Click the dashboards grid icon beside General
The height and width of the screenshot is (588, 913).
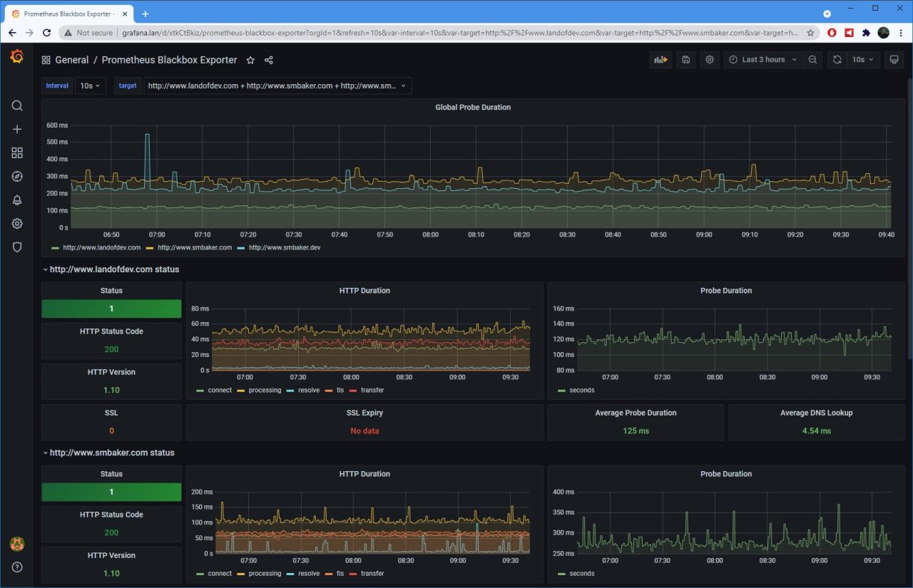(x=46, y=60)
